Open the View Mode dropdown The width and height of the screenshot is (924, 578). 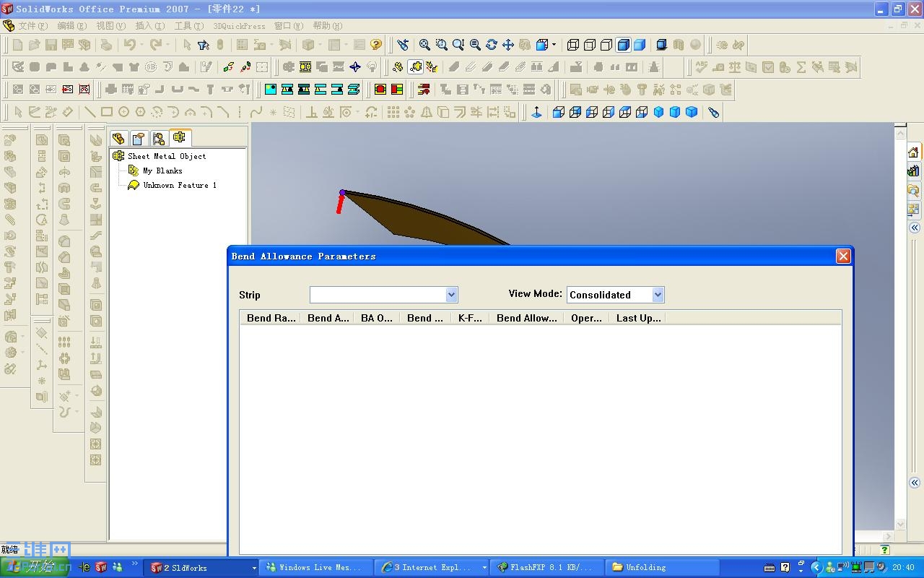coord(658,295)
